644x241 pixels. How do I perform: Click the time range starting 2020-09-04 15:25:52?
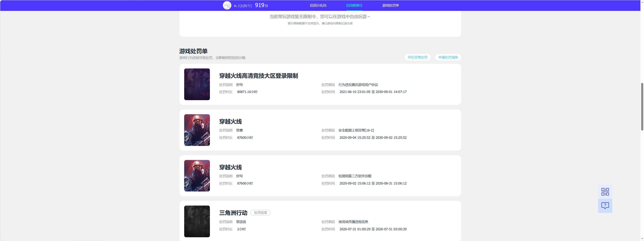tap(373, 138)
